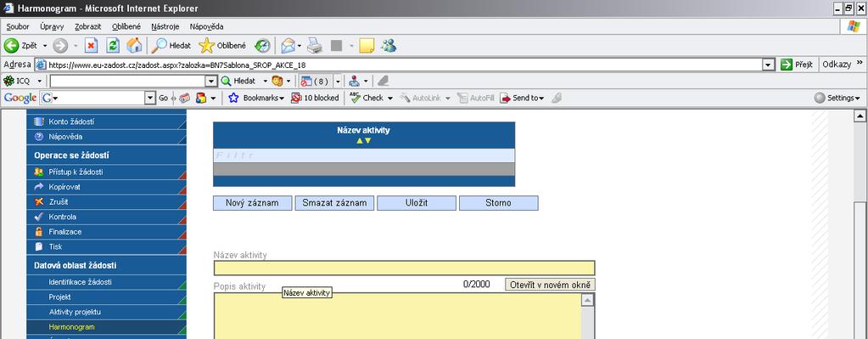This screenshot has height=339, width=868.
Task: Open Google toolbar Settings
Action: click(837, 98)
